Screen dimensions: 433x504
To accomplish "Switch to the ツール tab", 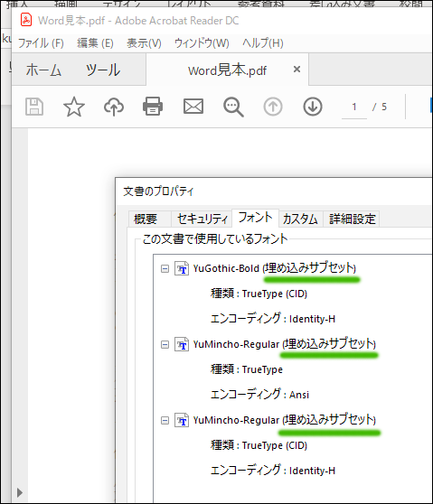I will (x=103, y=70).
